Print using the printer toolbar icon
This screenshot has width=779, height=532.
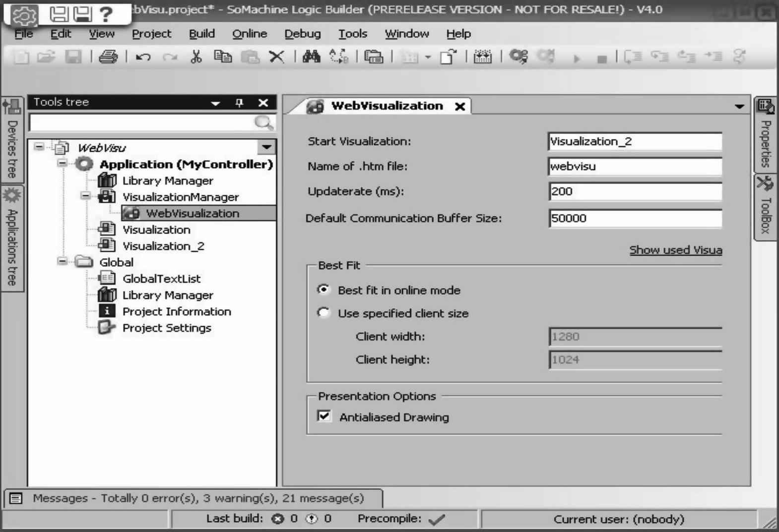click(x=108, y=57)
